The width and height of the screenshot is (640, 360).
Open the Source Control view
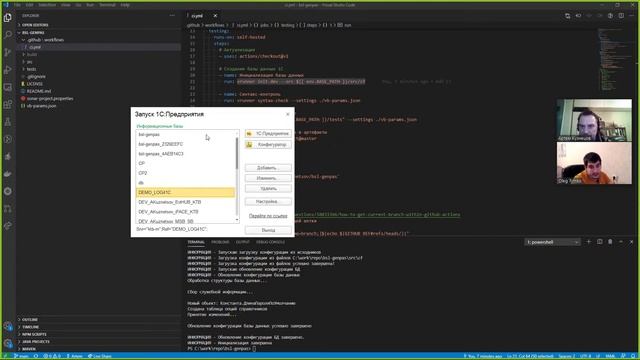tap(8, 52)
